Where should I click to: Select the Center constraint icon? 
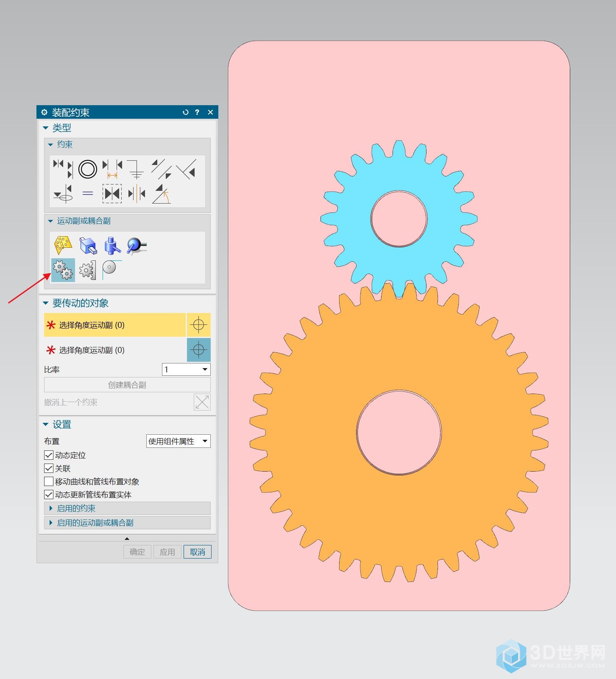pyautogui.click(x=137, y=194)
